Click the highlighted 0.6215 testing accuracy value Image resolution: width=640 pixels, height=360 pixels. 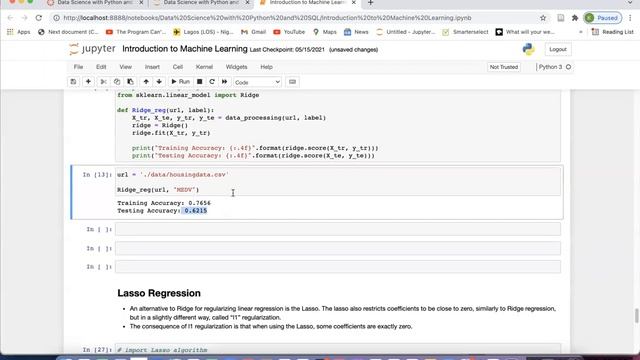pyautogui.click(x=196, y=211)
